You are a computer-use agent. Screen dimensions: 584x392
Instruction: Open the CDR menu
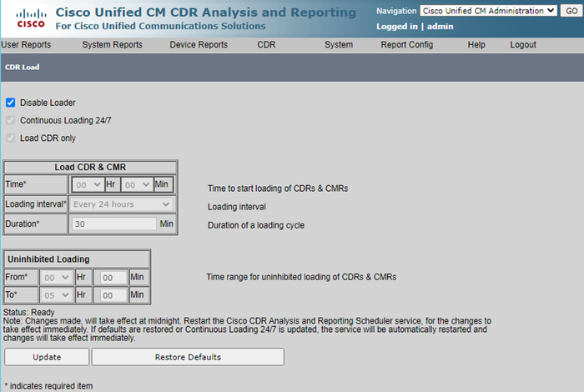point(266,45)
